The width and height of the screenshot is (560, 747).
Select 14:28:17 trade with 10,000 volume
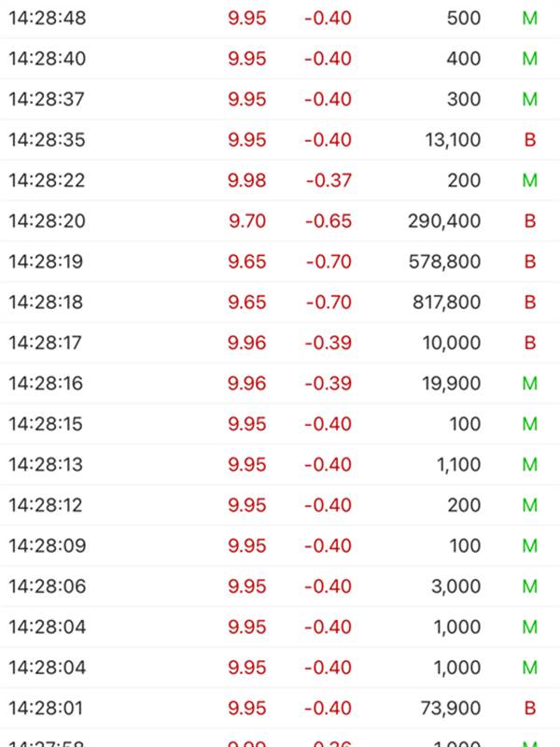tap(280, 343)
